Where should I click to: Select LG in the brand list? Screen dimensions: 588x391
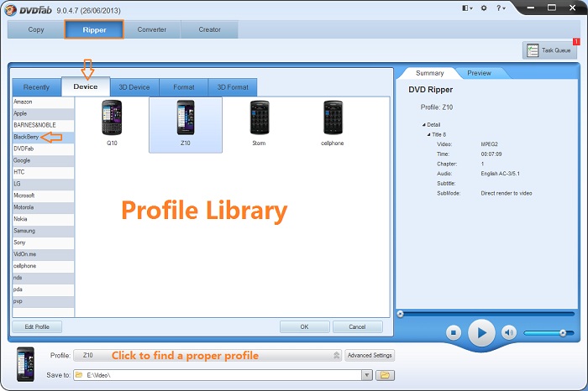click(43, 184)
